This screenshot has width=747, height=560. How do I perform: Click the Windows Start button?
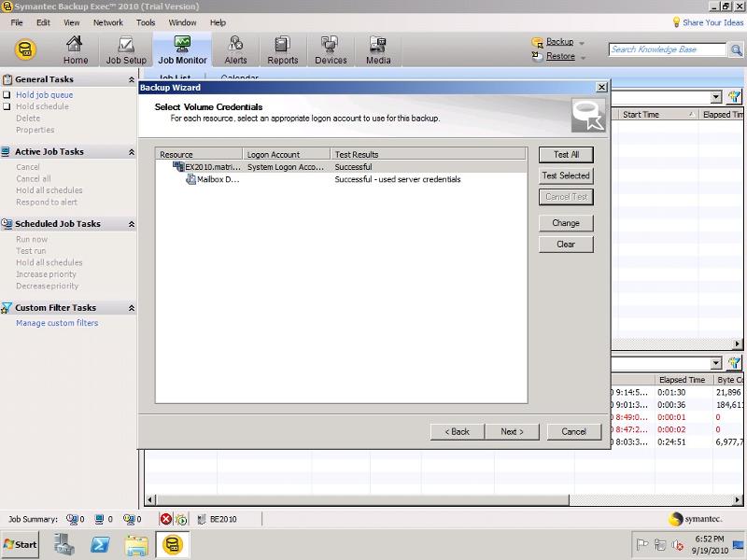(21, 544)
